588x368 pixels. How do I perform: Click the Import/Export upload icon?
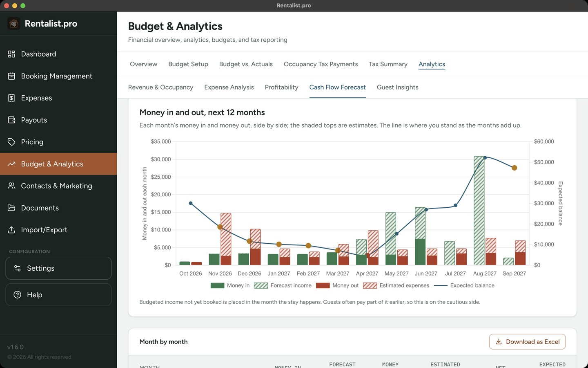11,230
